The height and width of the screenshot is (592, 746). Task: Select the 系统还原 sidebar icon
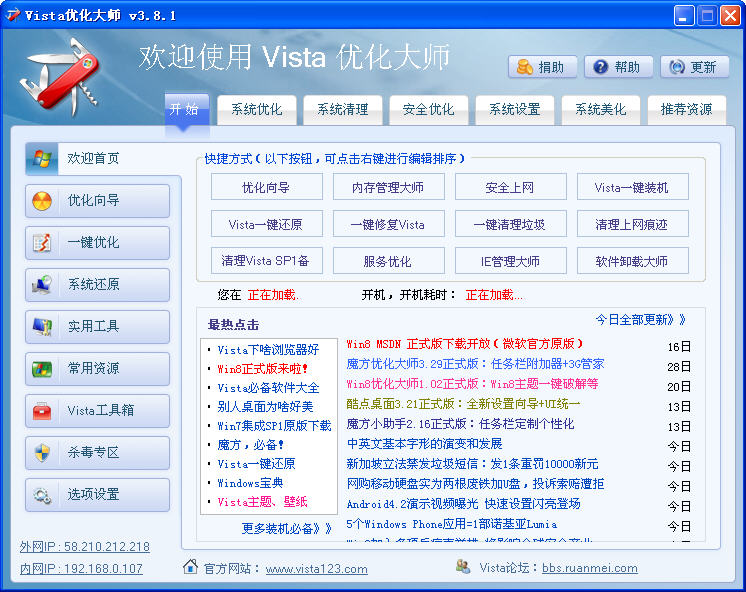(x=42, y=285)
